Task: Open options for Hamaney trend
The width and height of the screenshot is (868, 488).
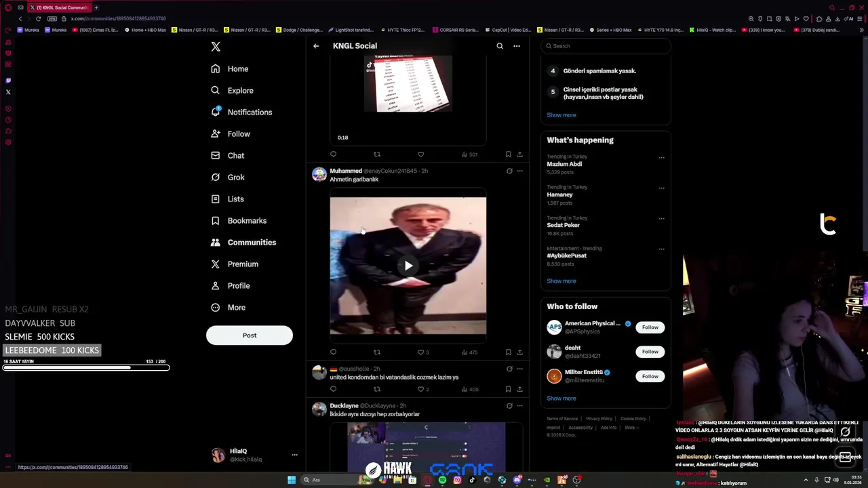Action: point(661,188)
